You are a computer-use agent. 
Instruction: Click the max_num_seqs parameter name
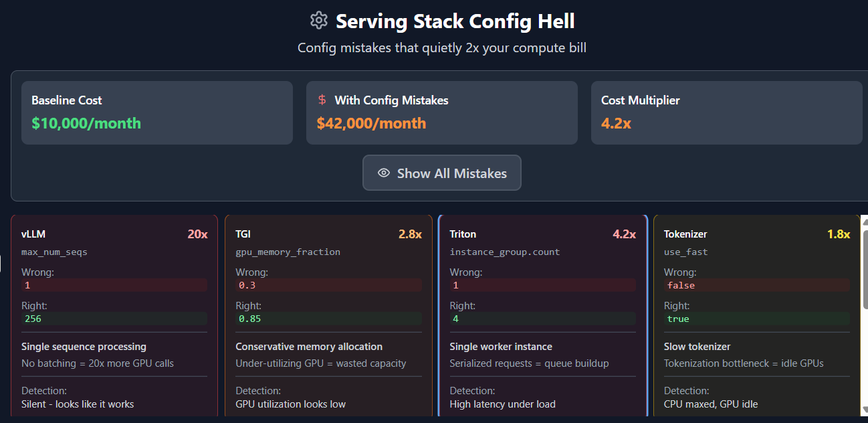54,252
